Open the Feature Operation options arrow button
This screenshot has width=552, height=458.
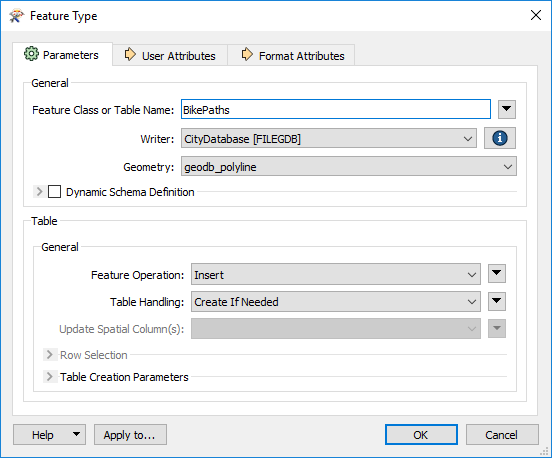tap(497, 274)
